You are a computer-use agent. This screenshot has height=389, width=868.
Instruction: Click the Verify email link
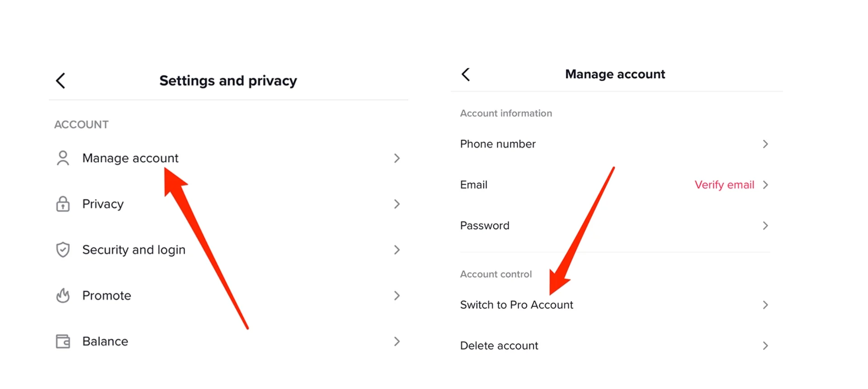724,185
